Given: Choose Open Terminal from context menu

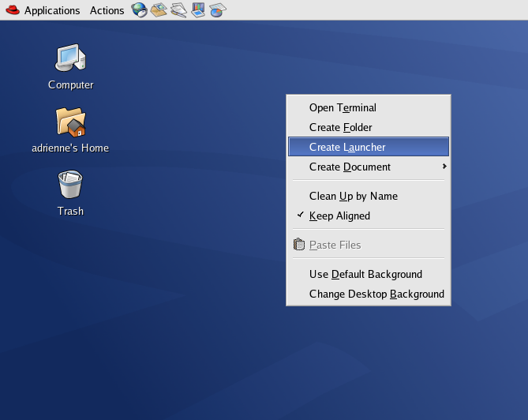Looking at the screenshot, I should 343,107.
